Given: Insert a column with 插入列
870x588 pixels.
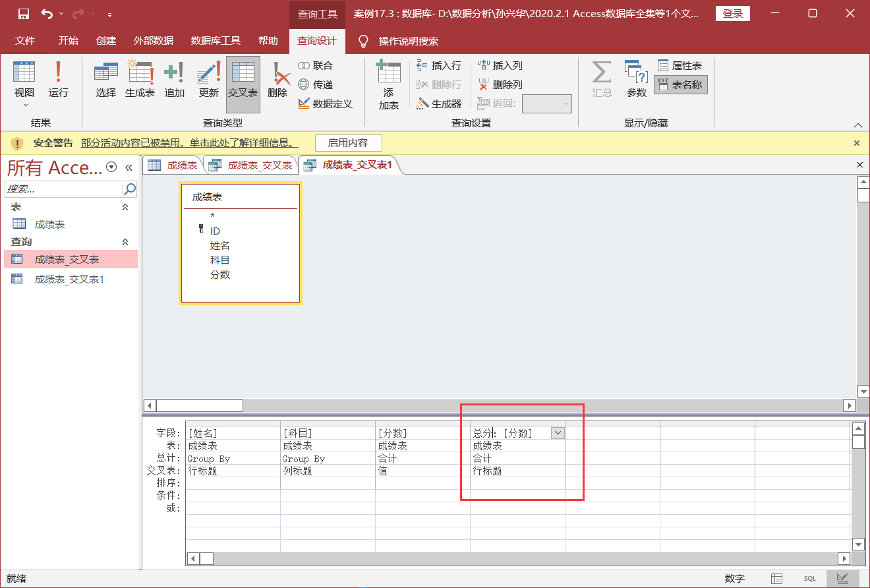Looking at the screenshot, I should [x=500, y=65].
